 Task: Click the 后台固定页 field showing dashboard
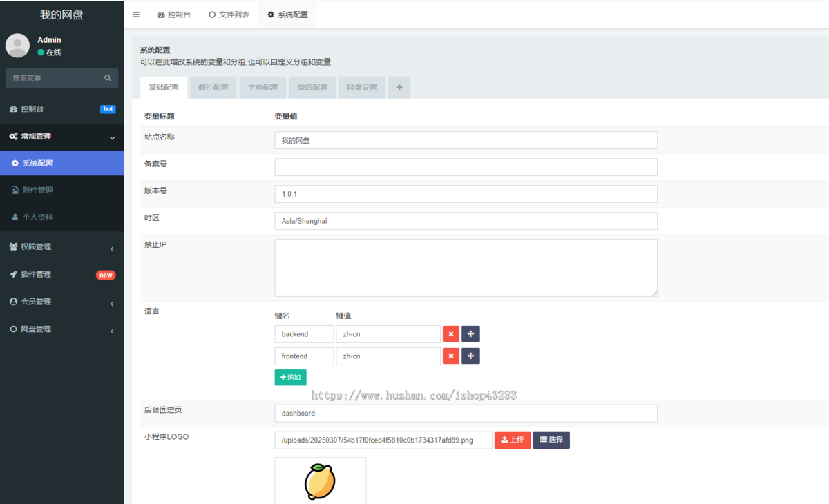tap(466, 413)
